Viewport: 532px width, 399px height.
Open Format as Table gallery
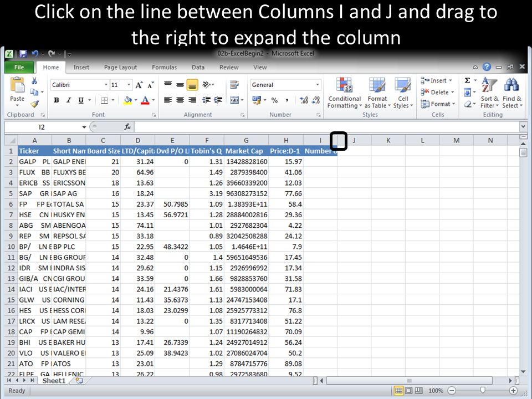pos(377,93)
